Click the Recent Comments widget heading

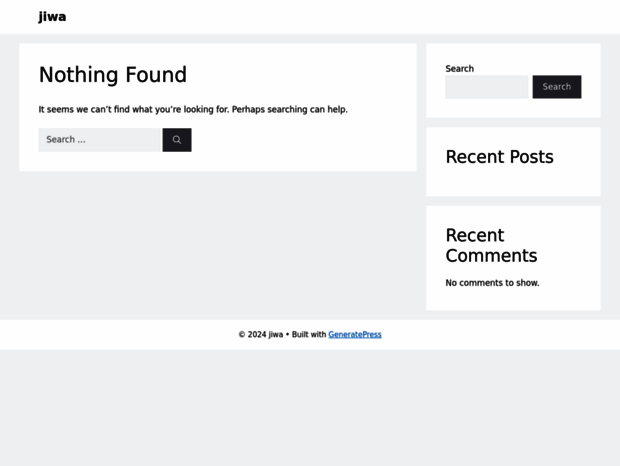coord(491,245)
